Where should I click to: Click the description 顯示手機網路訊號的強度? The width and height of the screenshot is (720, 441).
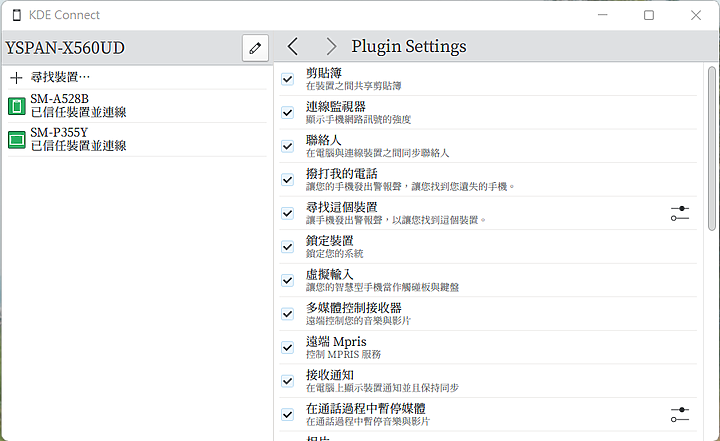(x=358, y=119)
